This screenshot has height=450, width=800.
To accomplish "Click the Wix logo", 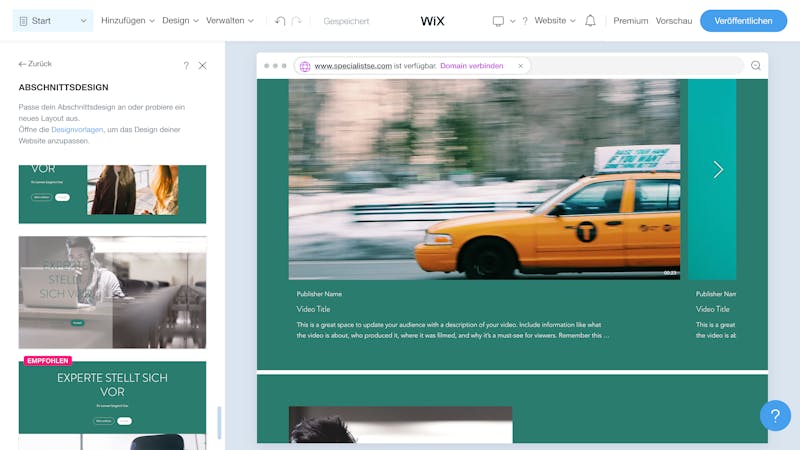I will (432, 21).
